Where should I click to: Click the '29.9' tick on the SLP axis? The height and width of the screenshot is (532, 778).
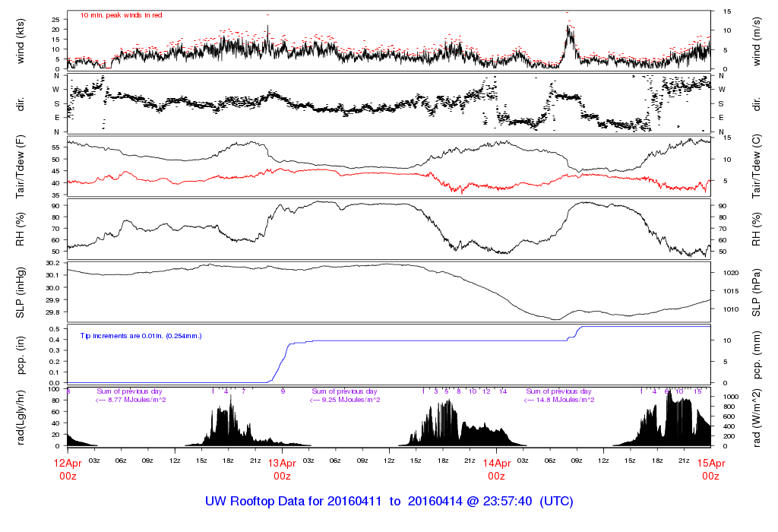tap(53, 300)
